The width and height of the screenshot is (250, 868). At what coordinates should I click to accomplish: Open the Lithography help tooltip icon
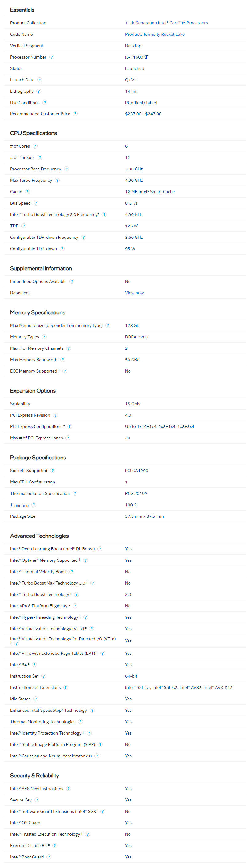[x=39, y=91]
